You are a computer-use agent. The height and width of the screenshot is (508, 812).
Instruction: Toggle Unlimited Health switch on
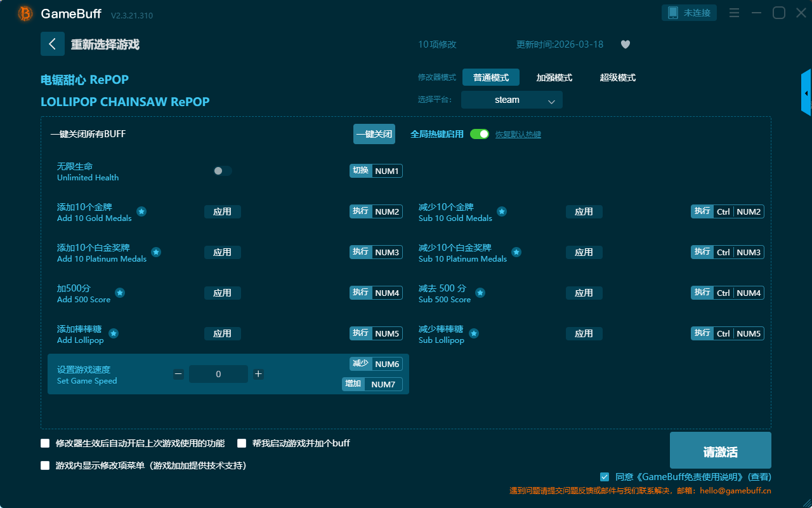coord(223,171)
